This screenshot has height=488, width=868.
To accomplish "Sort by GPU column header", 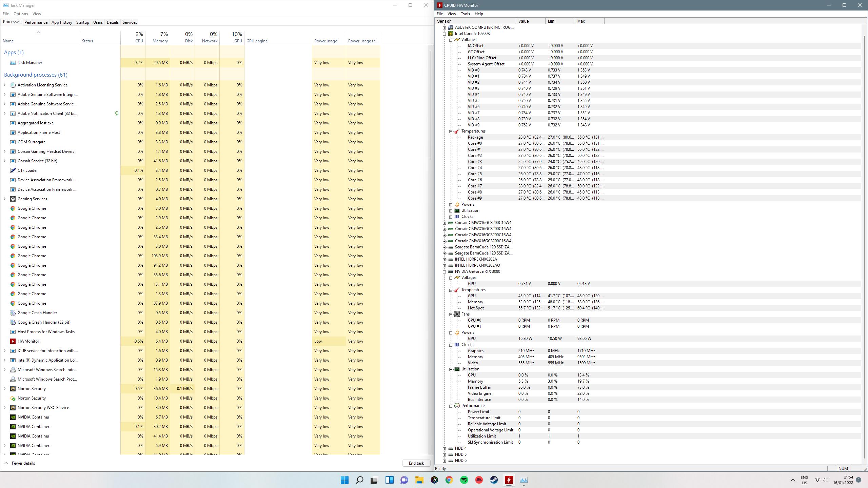I will (232, 37).
